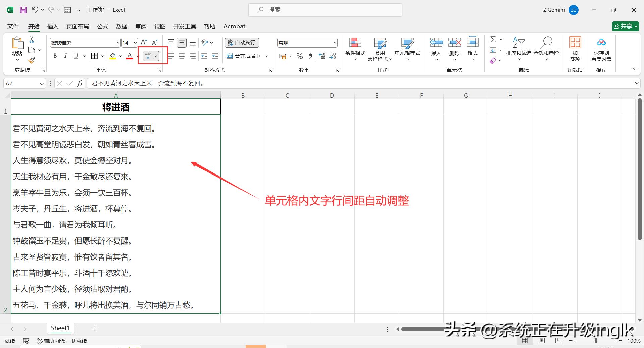Switch to the 数据 ribbon tab
This screenshot has width=644, height=348.
pyautogui.click(x=122, y=26)
